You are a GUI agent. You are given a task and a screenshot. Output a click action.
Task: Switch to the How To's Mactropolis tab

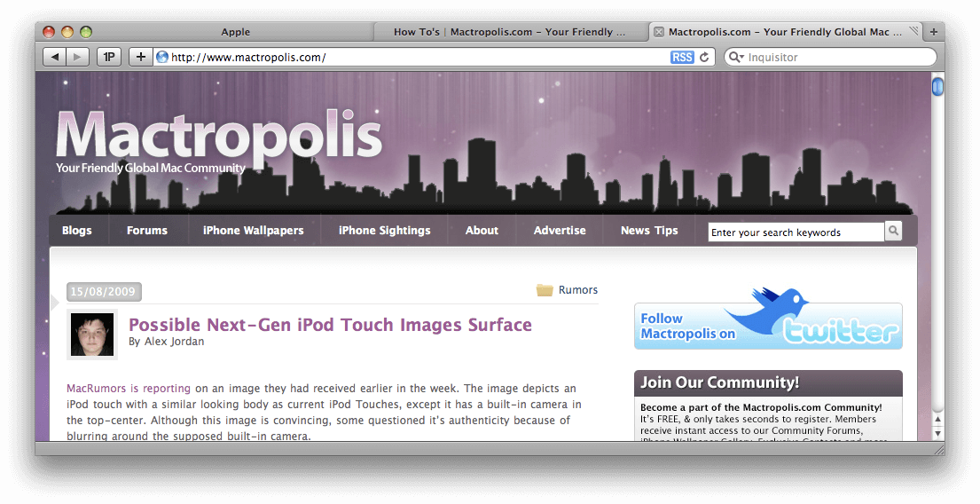509,32
